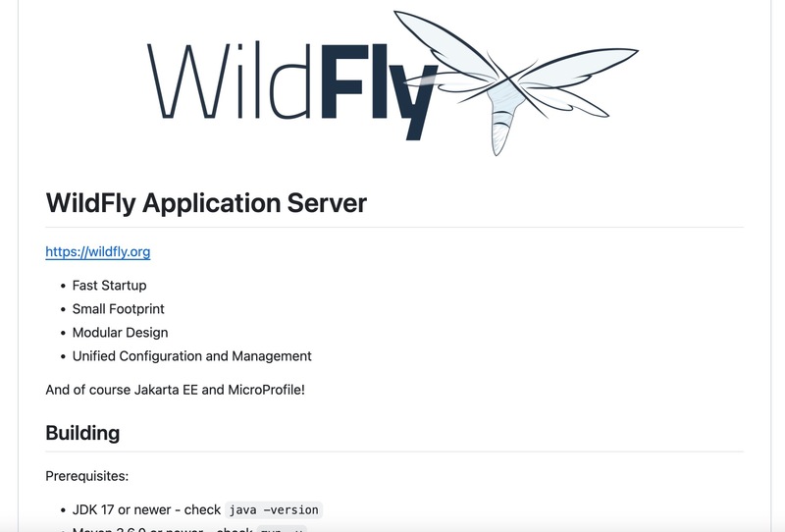This screenshot has width=785, height=532.
Task: Open the https://wildfly.org link
Action: click(97, 251)
